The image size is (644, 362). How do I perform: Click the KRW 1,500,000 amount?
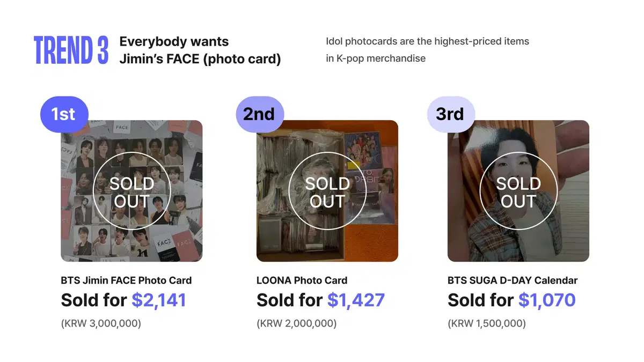tap(487, 323)
